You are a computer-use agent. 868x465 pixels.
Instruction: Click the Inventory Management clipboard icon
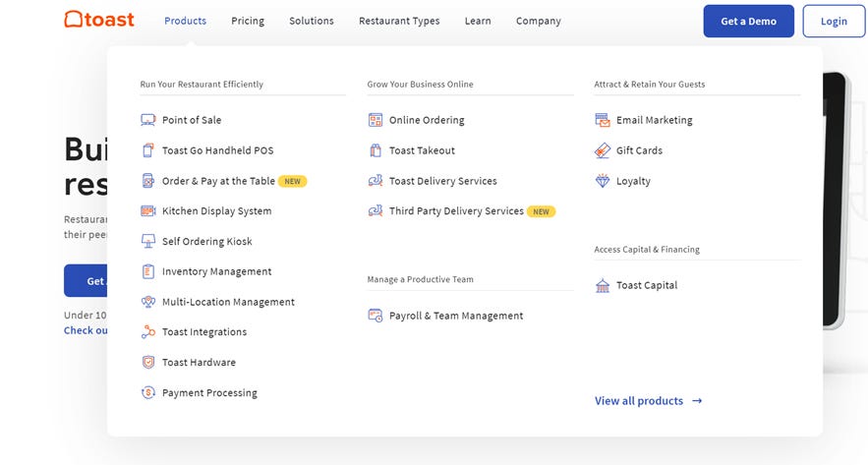[x=147, y=271]
